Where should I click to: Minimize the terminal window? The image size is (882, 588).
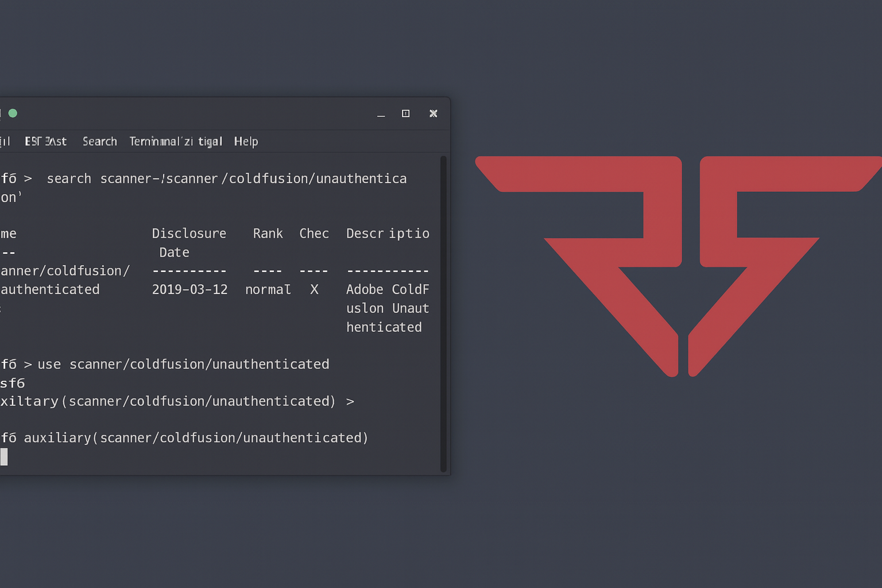[x=381, y=114]
